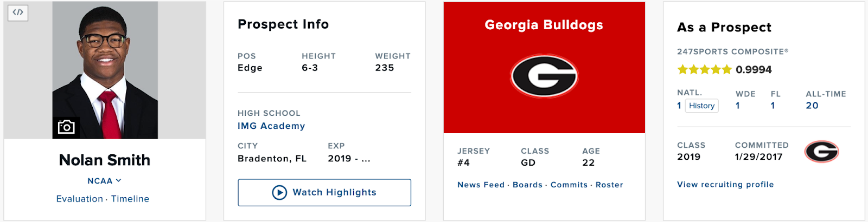The height and width of the screenshot is (222, 868).
Task: Open the Georgia News Feed link
Action: pos(481,185)
